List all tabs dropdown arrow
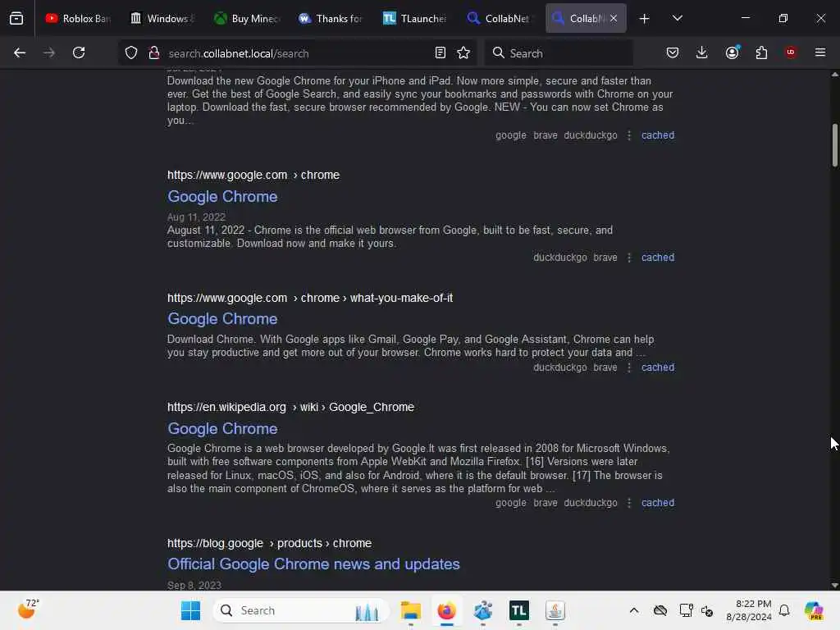Viewport: 840px width, 630px height. pos(677,19)
